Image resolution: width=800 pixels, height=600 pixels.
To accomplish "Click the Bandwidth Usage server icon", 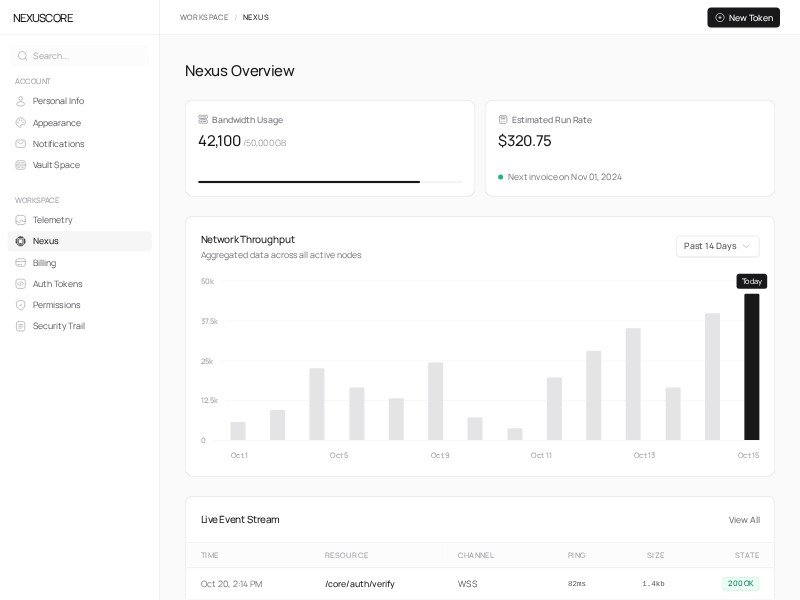I will 203,120.
